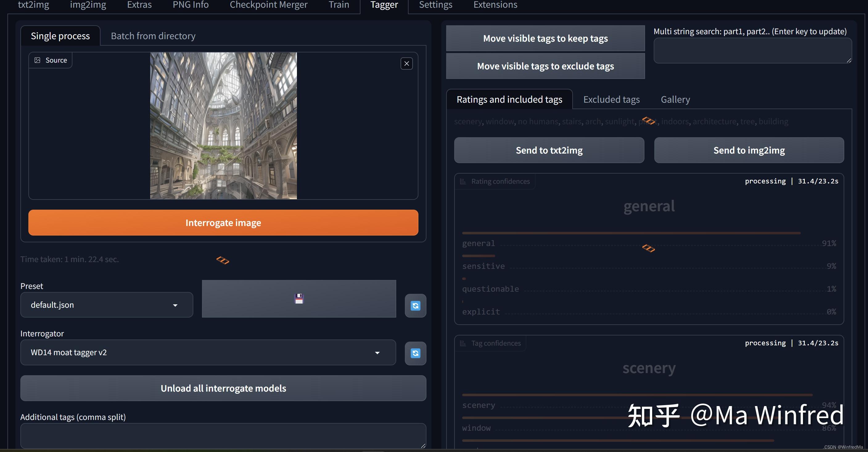The image size is (868, 452).
Task: Click the Source image label icon
Action: click(37, 60)
